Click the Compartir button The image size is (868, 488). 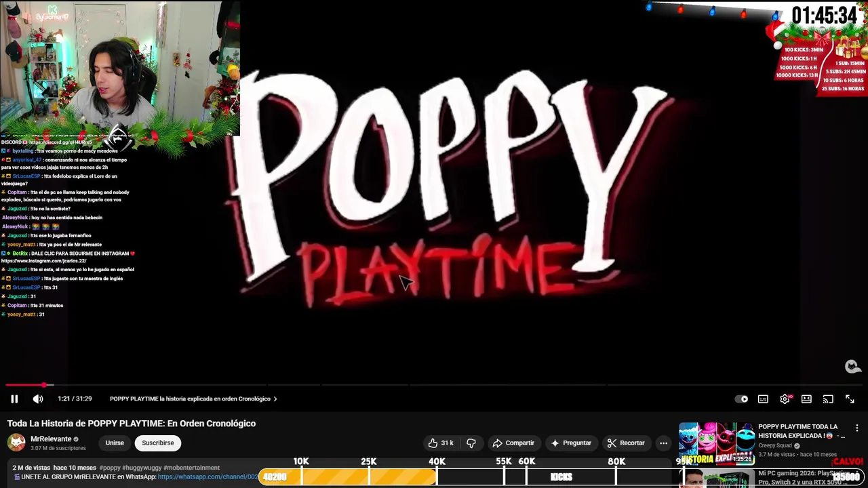point(513,443)
